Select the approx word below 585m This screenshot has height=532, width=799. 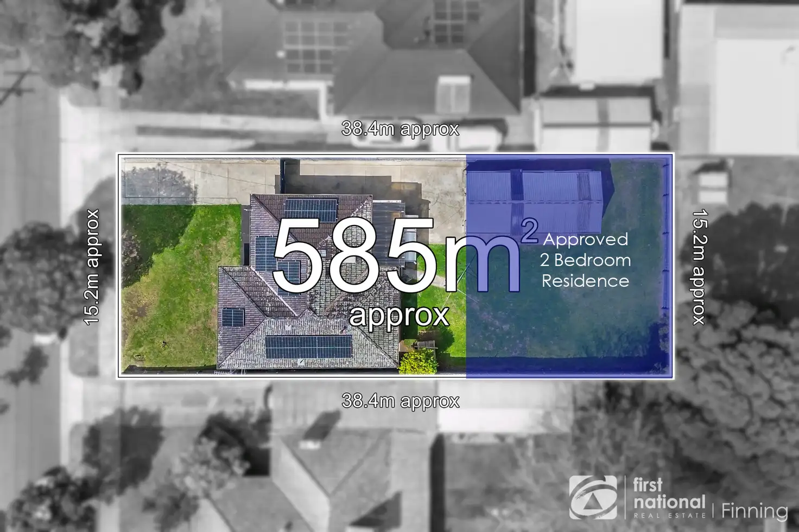click(399, 315)
